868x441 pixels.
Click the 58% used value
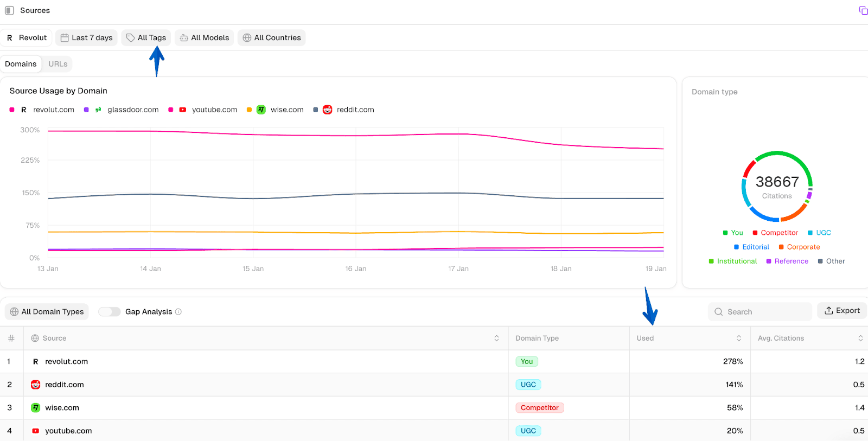[x=735, y=407]
